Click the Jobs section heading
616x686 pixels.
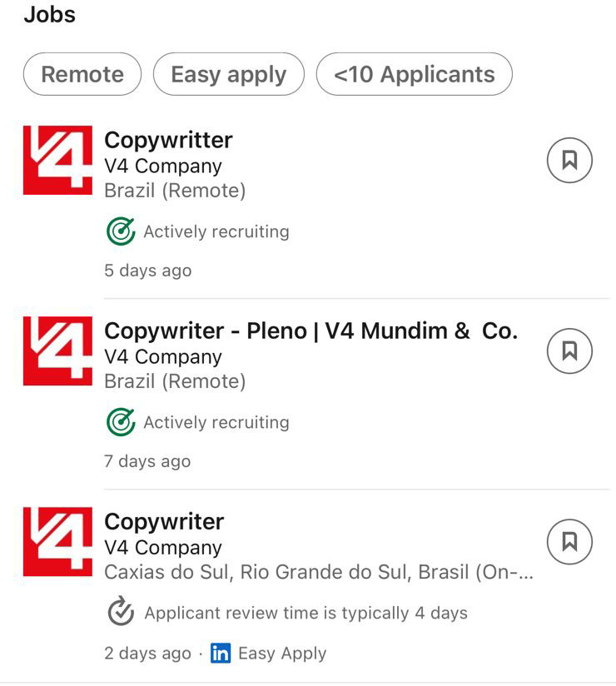[x=49, y=14]
